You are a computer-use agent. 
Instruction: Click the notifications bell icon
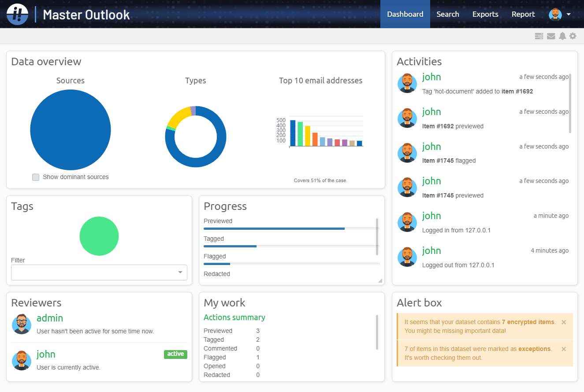click(562, 36)
